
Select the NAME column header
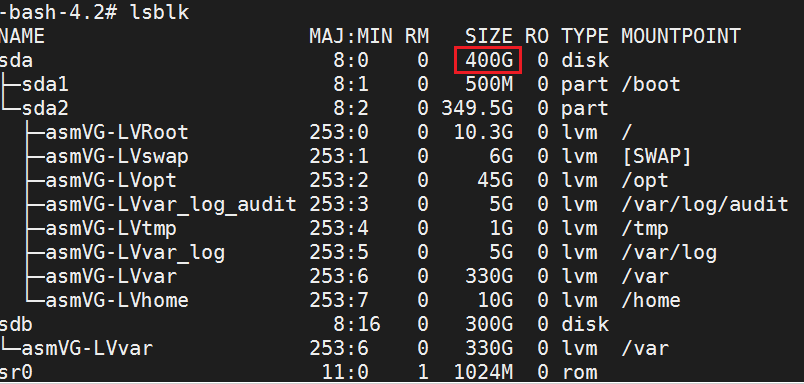[x=22, y=36]
